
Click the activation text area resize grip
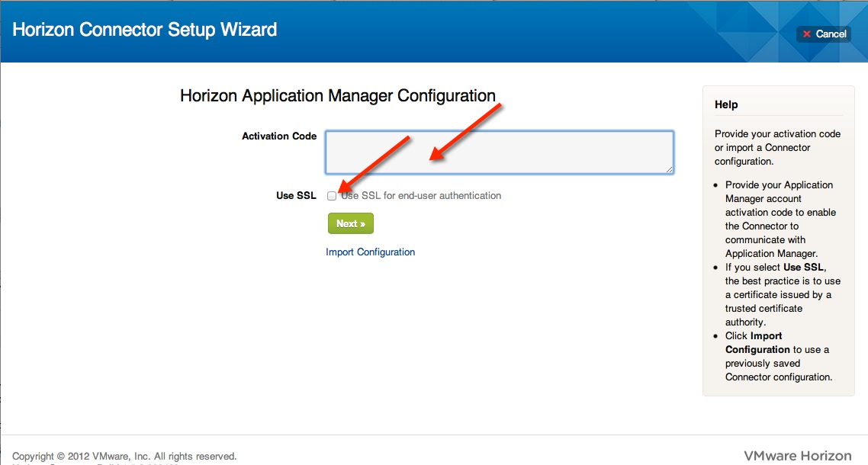click(x=669, y=169)
